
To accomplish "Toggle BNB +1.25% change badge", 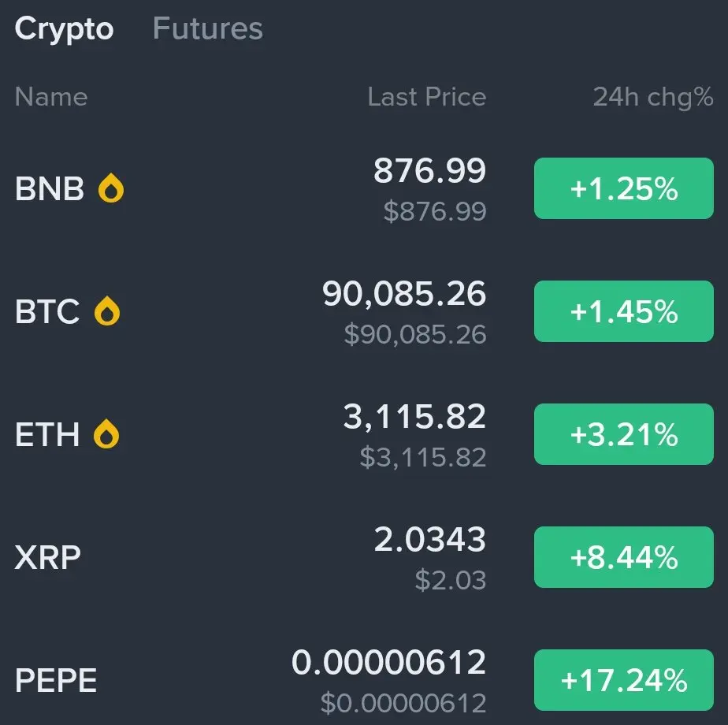I will click(623, 188).
